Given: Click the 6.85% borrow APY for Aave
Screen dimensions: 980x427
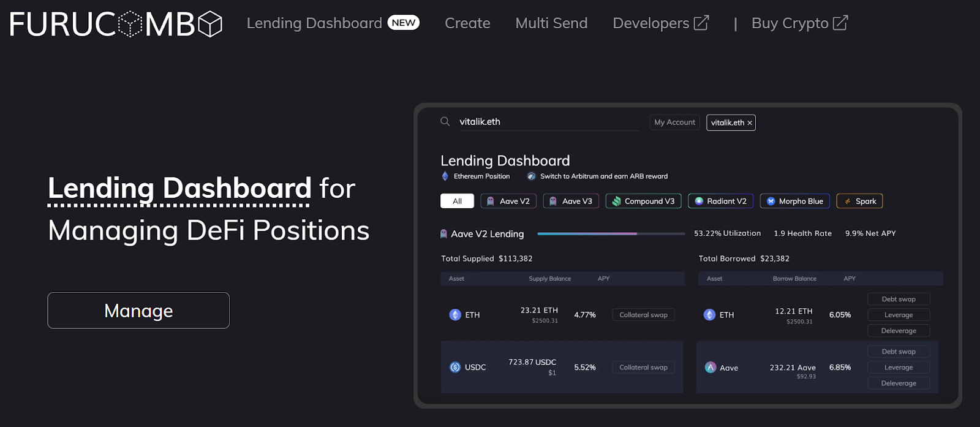Looking at the screenshot, I should pyautogui.click(x=840, y=368).
